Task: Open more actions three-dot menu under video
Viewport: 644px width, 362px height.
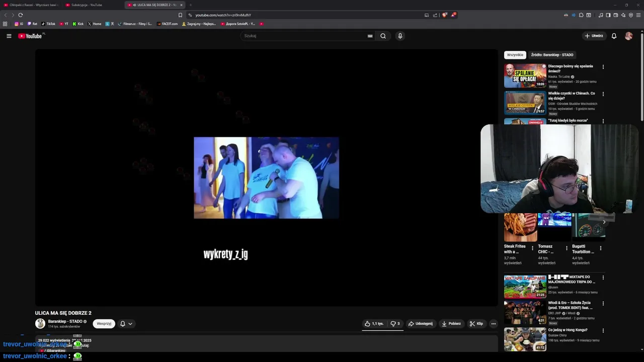Action: (x=493, y=324)
